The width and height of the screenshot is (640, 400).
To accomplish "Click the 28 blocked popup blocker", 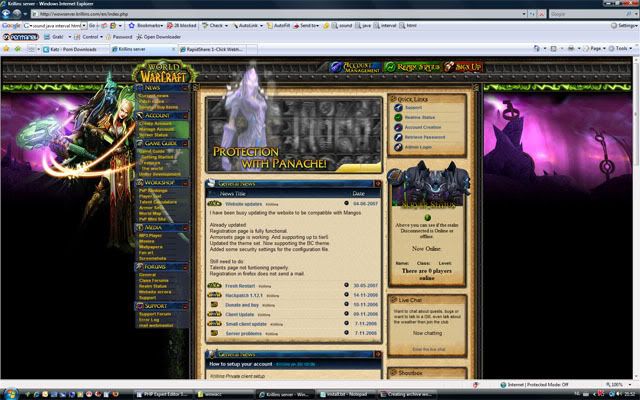I will 182,25.
